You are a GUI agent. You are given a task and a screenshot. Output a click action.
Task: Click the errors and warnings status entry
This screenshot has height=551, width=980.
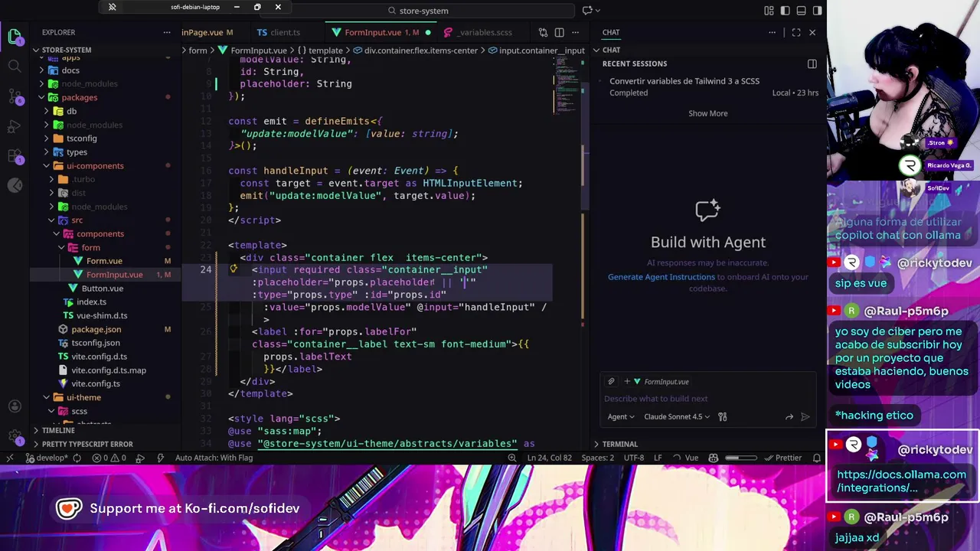109,458
